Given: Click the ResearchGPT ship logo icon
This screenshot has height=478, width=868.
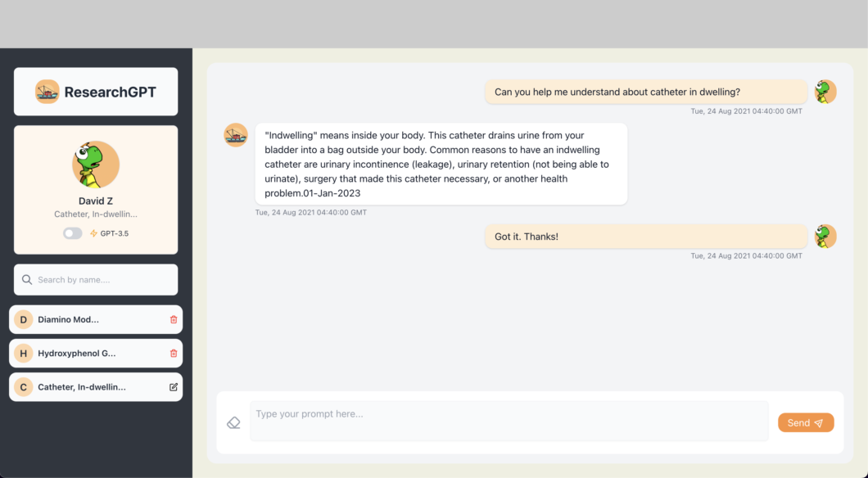Looking at the screenshot, I should (47, 92).
